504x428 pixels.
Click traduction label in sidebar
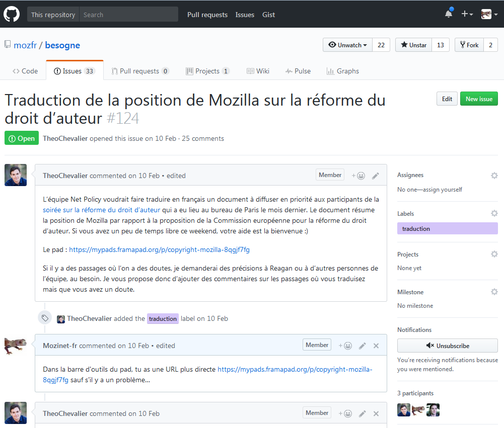point(448,229)
